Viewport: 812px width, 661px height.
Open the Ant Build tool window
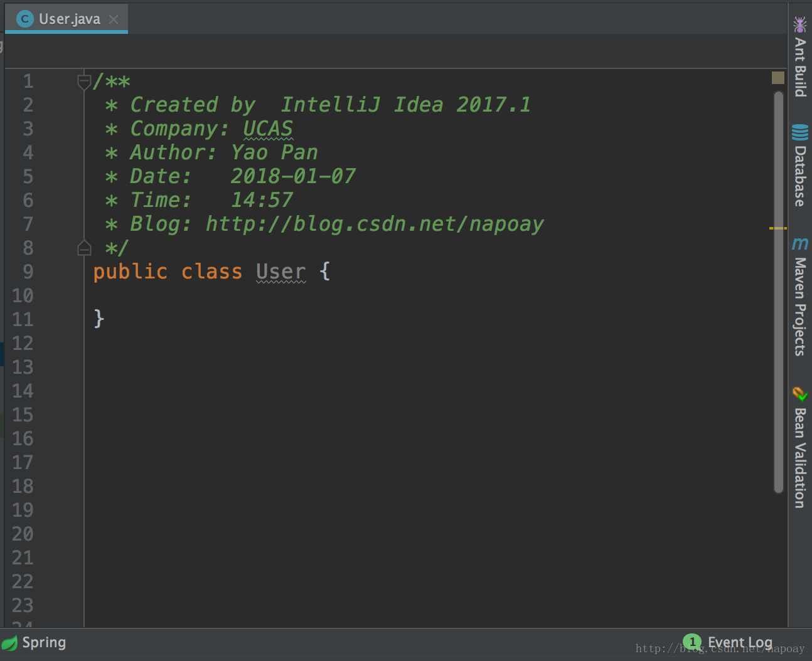click(x=799, y=56)
